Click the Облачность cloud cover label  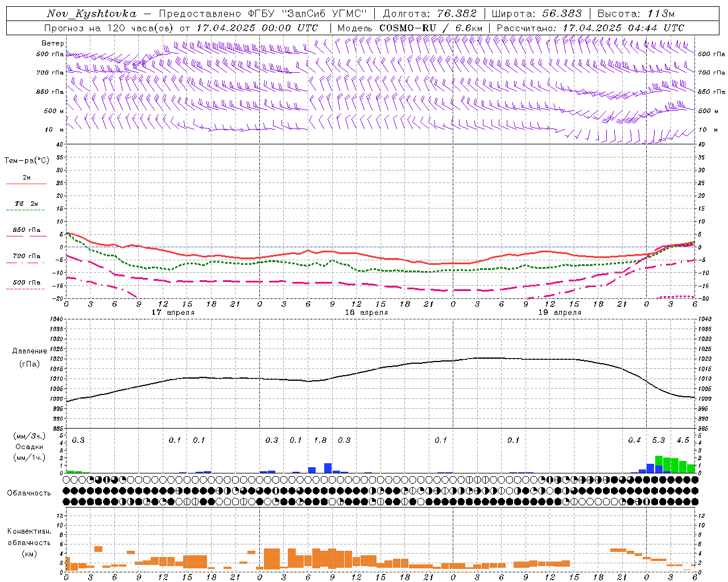tap(29, 493)
